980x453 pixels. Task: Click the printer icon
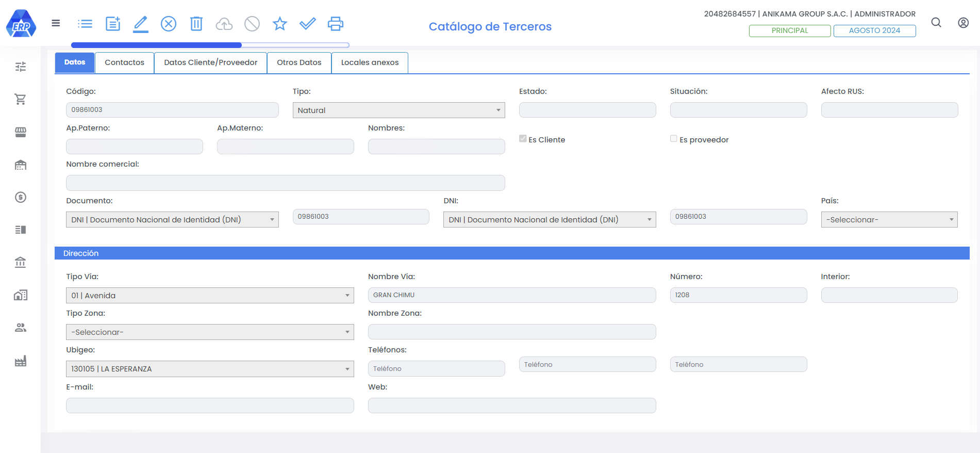[x=336, y=24]
